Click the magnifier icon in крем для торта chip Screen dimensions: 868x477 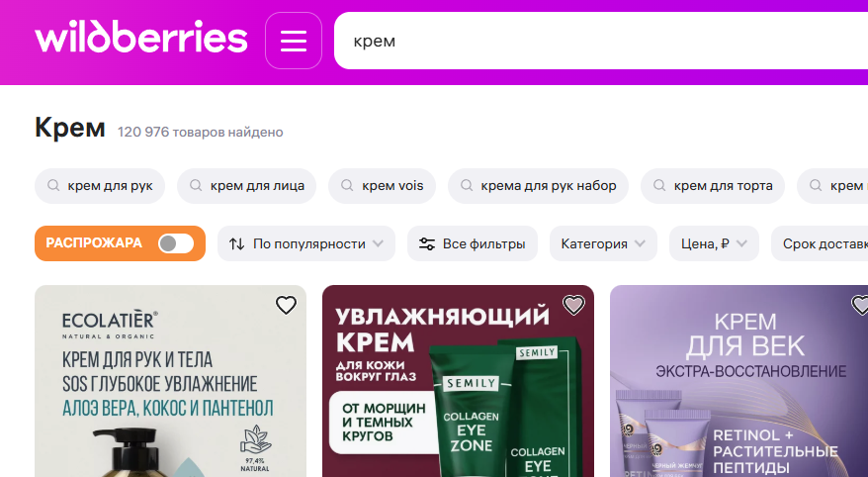(659, 185)
